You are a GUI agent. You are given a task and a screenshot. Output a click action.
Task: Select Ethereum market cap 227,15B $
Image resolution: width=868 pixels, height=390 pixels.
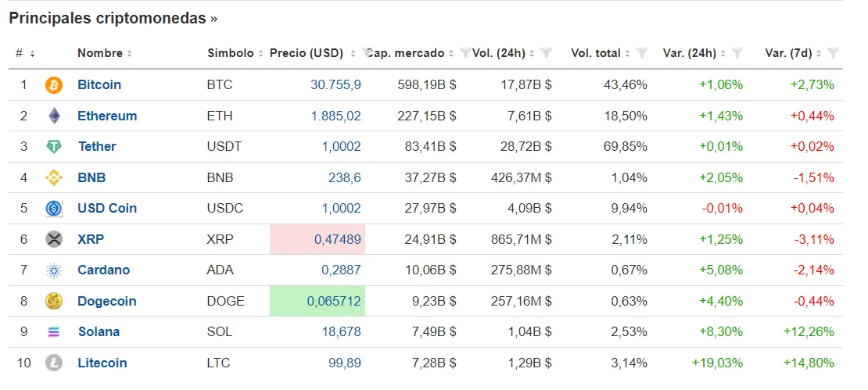coord(427,116)
